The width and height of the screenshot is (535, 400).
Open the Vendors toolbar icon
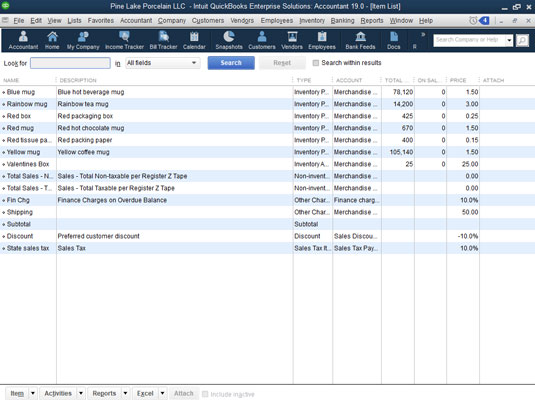(292, 40)
